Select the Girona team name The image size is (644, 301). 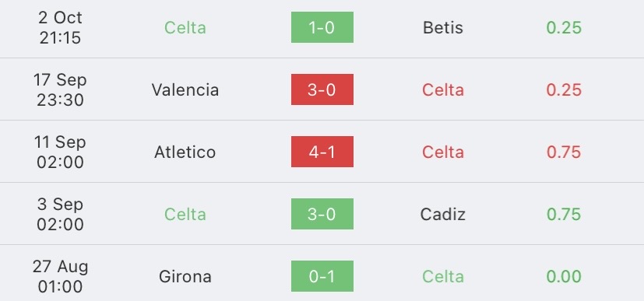pos(185,276)
